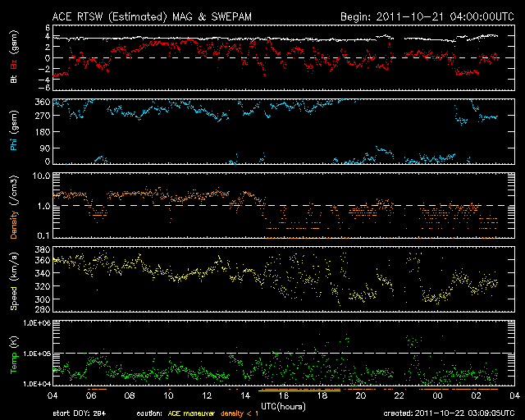This screenshot has height=420, width=525.
Task: Click the Phi (gsm) axis label
Action: (x=12, y=135)
